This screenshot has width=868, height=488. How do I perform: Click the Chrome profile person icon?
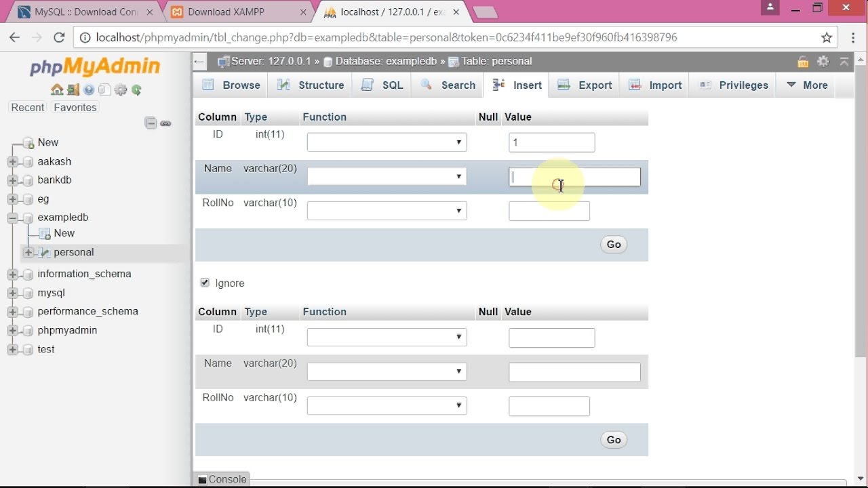(x=770, y=7)
